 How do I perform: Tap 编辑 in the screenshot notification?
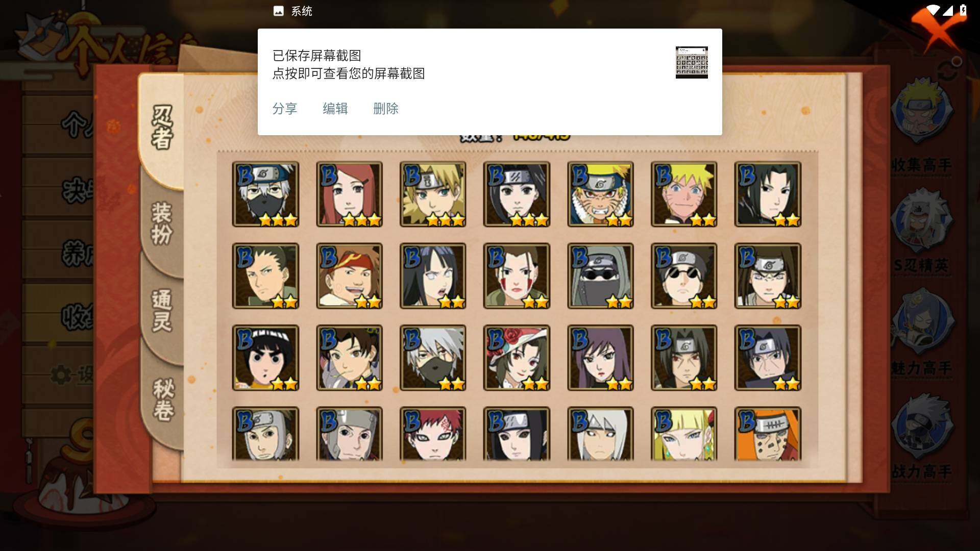click(335, 109)
